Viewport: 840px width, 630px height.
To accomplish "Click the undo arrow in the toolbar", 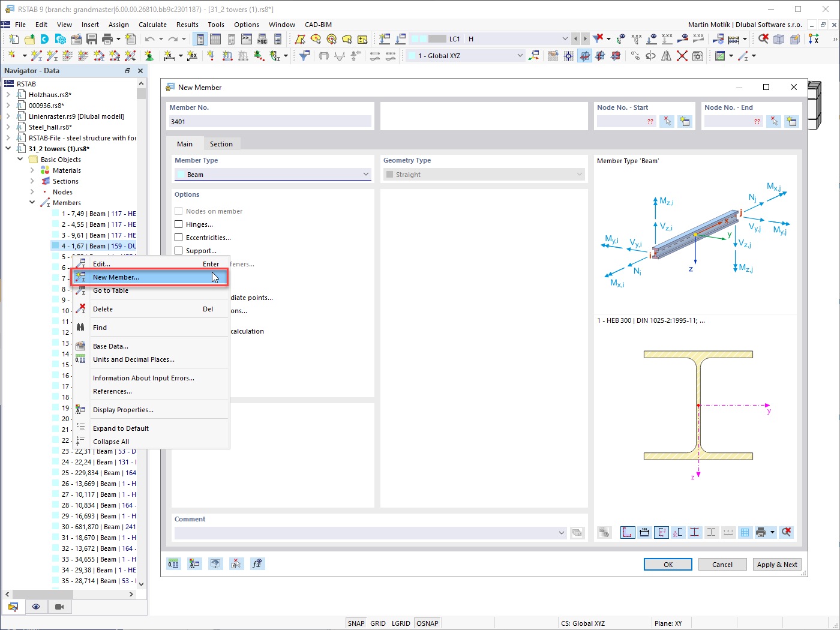I will (x=149, y=39).
